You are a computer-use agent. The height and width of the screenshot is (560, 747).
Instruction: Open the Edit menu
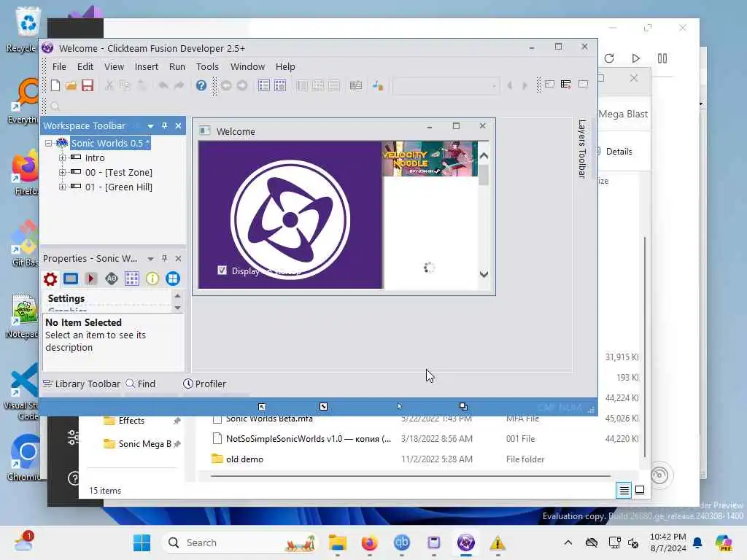pos(85,66)
